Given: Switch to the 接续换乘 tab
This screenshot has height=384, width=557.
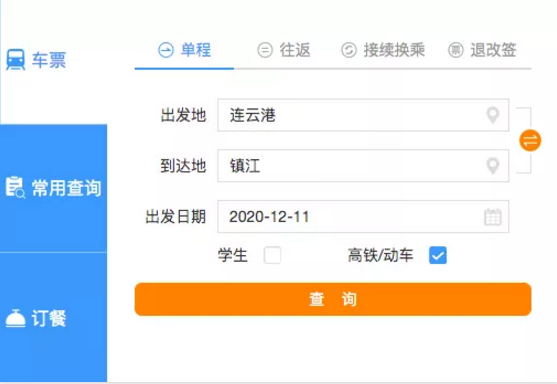Looking at the screenshot, I should 383,50.
